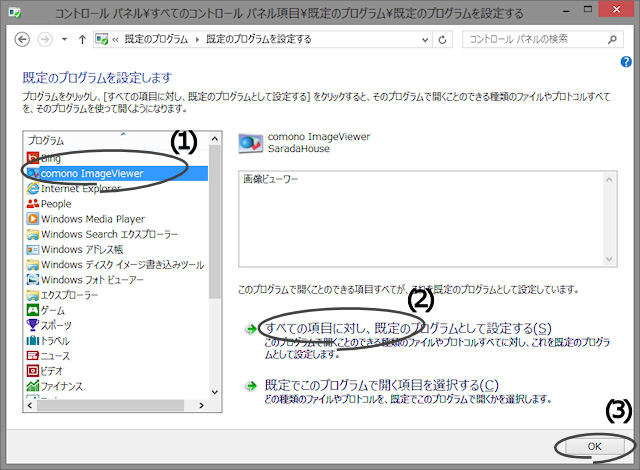Click the 画像ビューワー description text box

tap(427, 219)
